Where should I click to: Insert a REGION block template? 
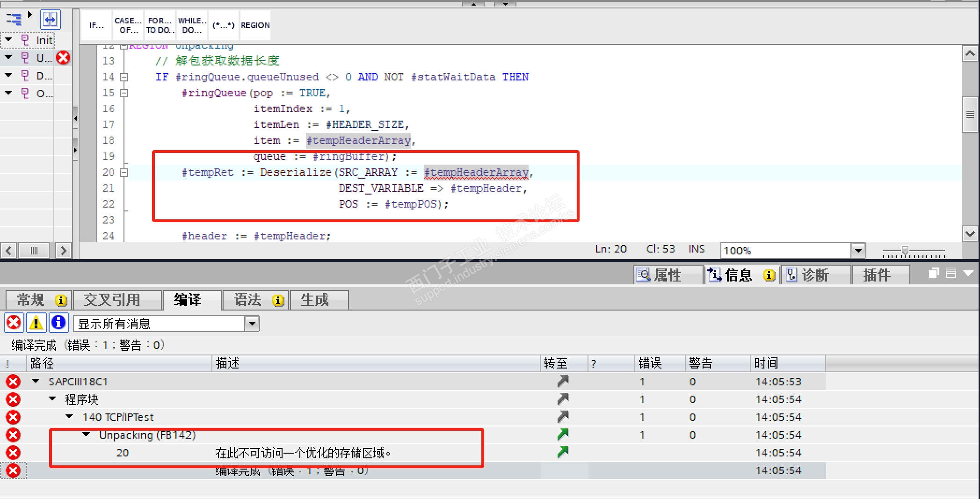point(255,25)
